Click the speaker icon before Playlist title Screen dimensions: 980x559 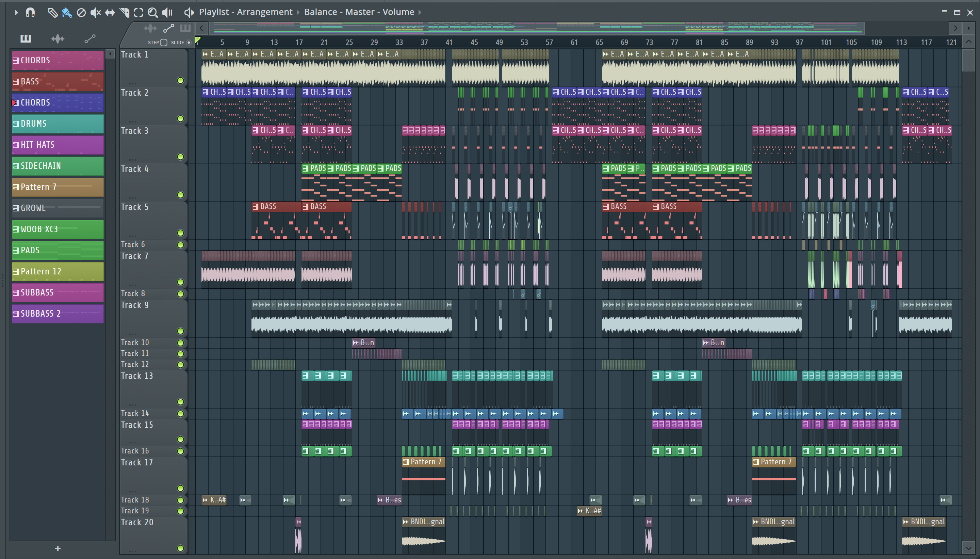[189, 13]
